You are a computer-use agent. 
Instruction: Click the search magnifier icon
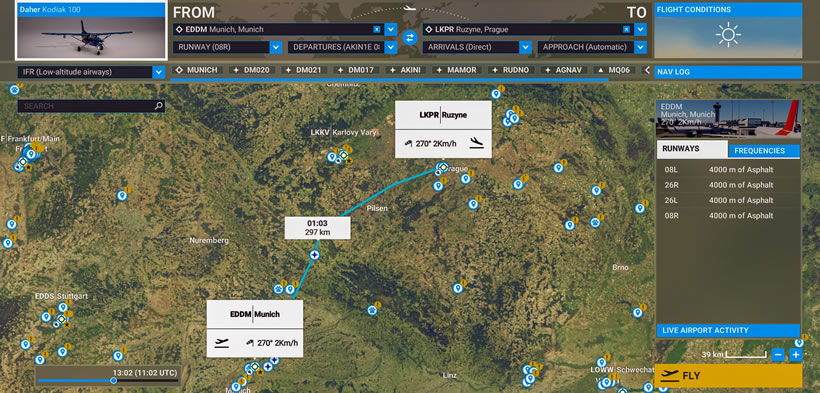click(x=158, y=106)
